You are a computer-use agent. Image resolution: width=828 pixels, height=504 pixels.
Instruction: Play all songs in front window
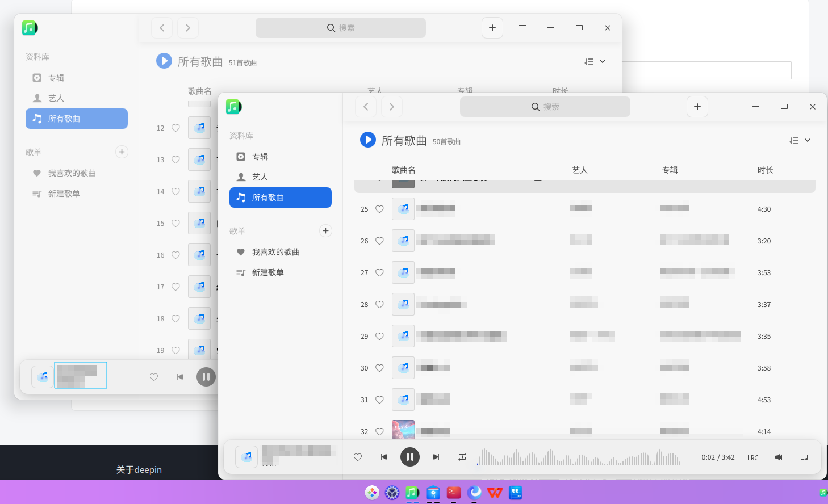point(368,140)
